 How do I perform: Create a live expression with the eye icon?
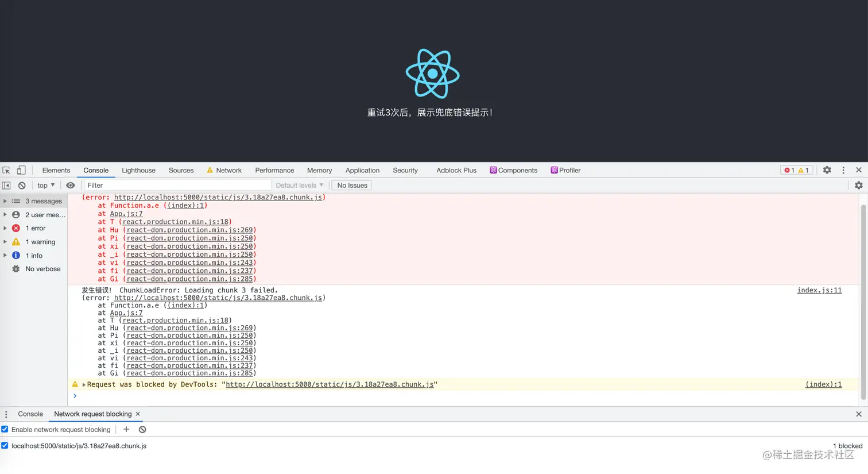pos(71,186)
